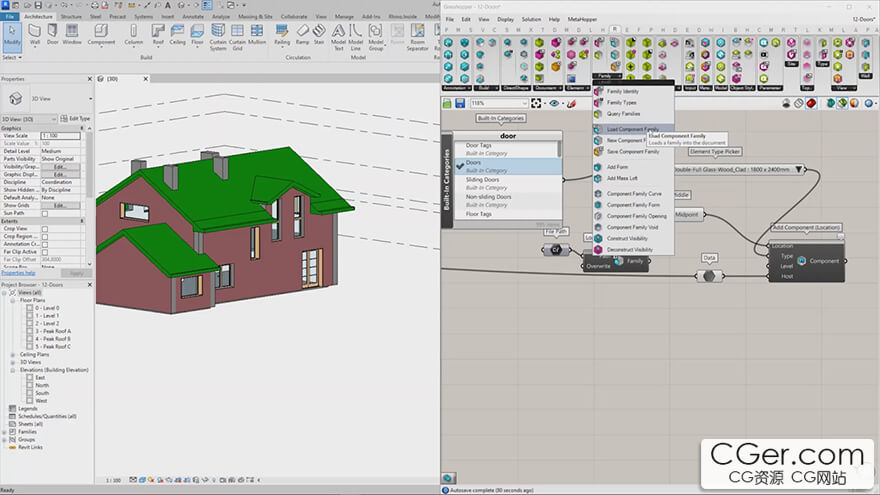The width and height of the screenshot is (880, 495).
Task: Open Grasshopper Solution menu
Action: tap(531, 19)
